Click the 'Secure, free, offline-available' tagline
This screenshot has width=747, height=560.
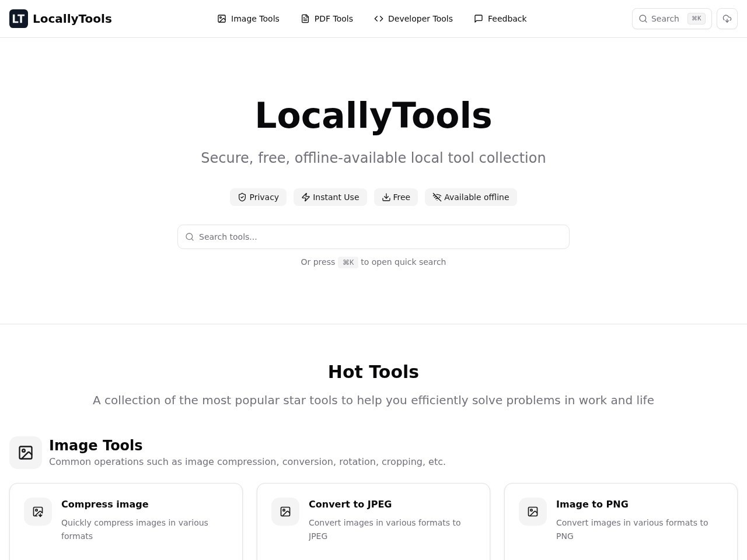373,158
